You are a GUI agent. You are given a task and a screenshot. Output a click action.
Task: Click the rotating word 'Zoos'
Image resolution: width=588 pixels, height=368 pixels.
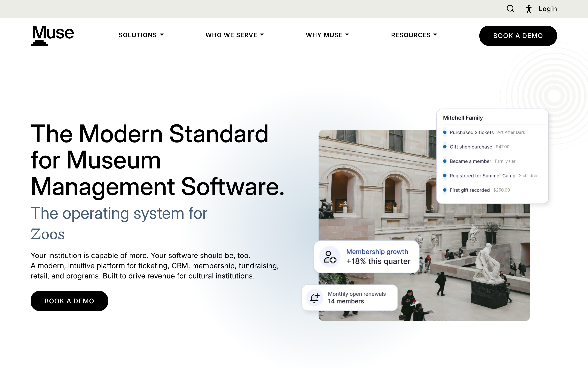[48, 234]
